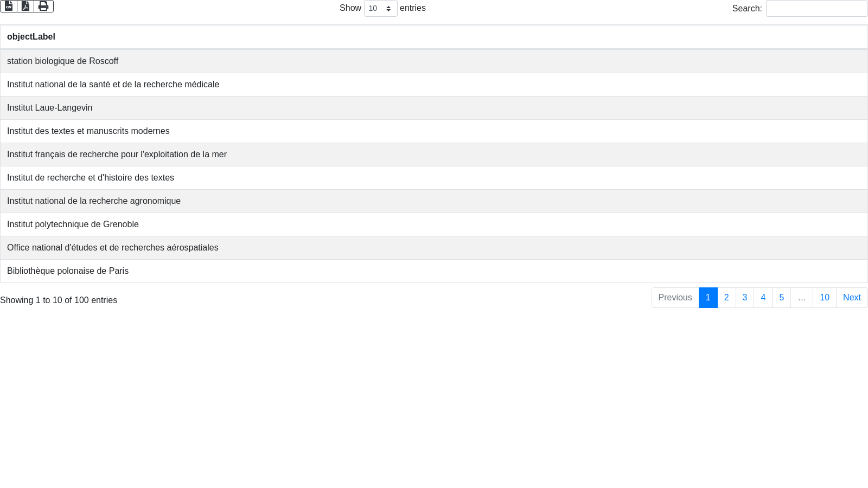The image size is (868, 488).
Task: Select Office national d'études aérospatiales row
Action: tap(113, 248)
